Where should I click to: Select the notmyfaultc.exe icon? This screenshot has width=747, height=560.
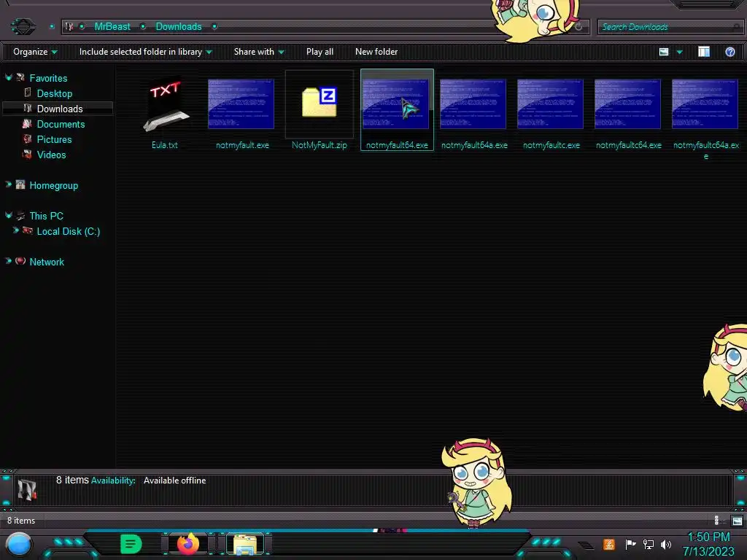pyautogui.click(x=550, y=104)
